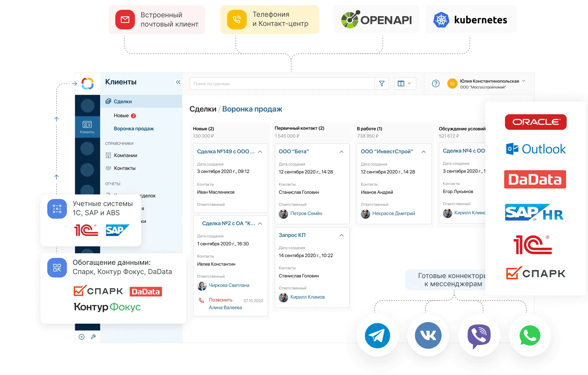Open filters using the funnel icon
588x375 pixels.
(x=382, y=83)
